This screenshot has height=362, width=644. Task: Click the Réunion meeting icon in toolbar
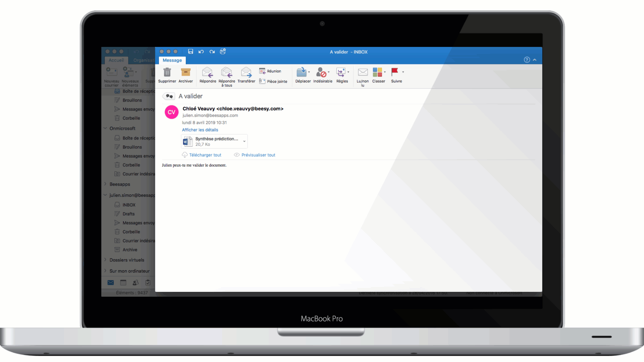click(x=270, y=71)
